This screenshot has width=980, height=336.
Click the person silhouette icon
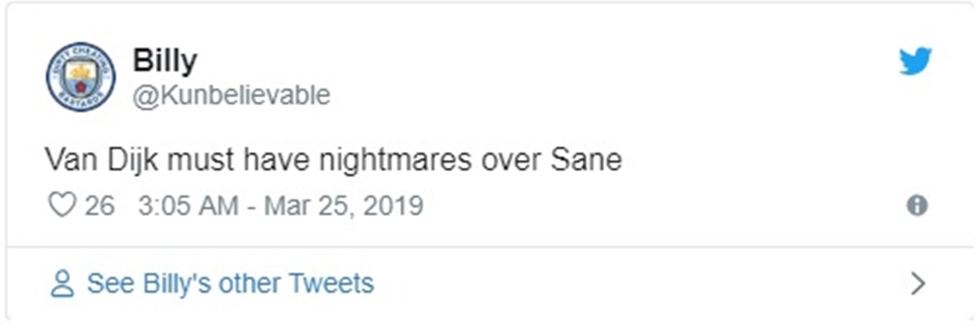pos(63,284)
